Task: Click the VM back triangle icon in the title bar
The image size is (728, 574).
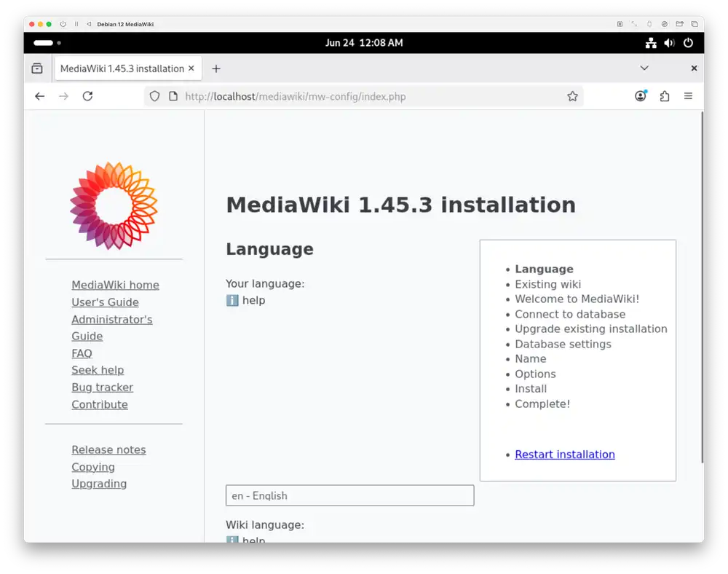Action: tap(89, 24)
